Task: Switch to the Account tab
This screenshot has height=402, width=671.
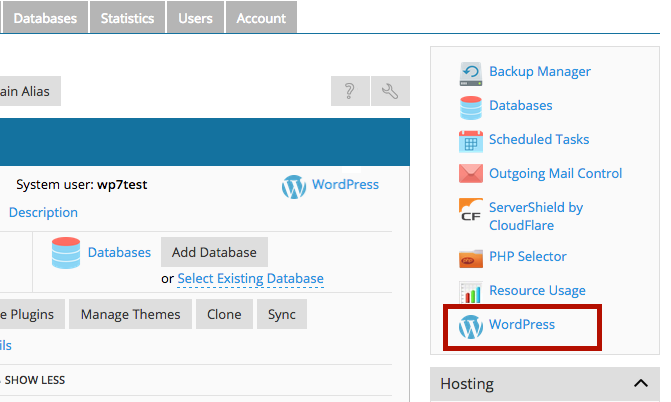Action: (x=261, y=17)
